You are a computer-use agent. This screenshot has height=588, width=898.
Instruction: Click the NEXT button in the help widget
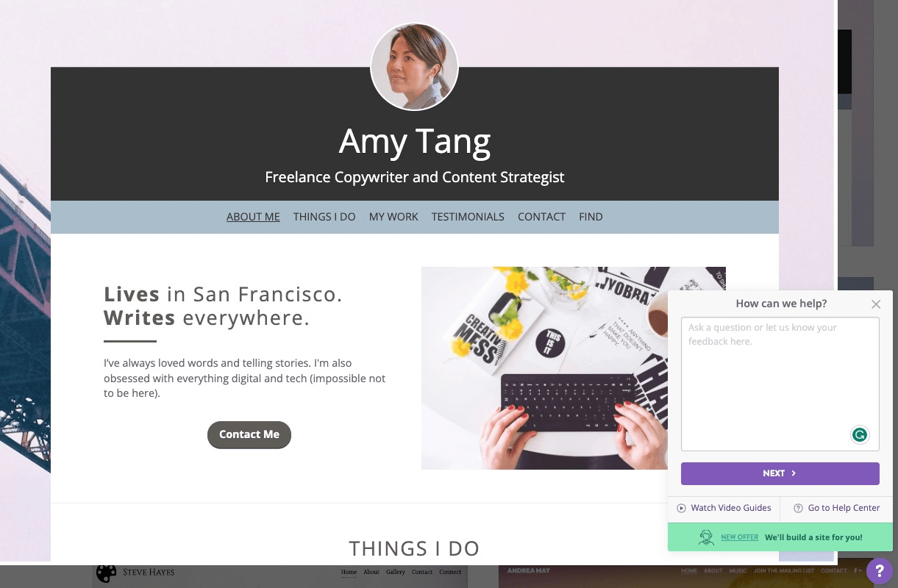click(780, 473)
